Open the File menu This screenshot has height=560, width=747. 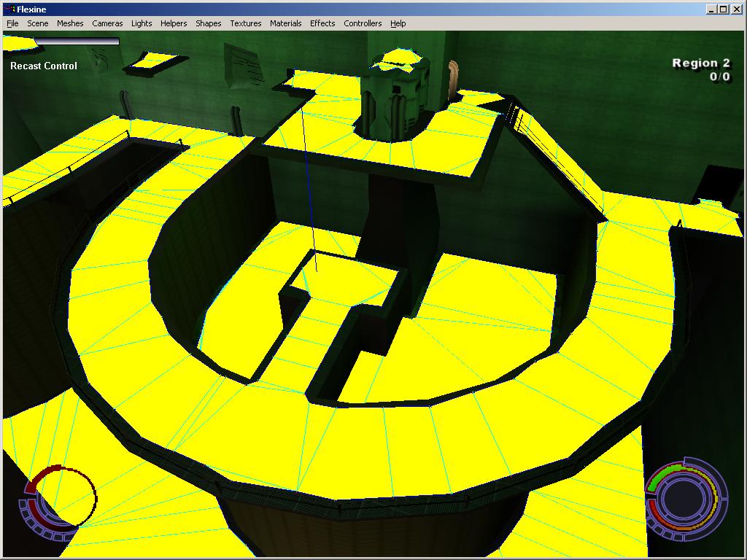(x=12, y=23)
